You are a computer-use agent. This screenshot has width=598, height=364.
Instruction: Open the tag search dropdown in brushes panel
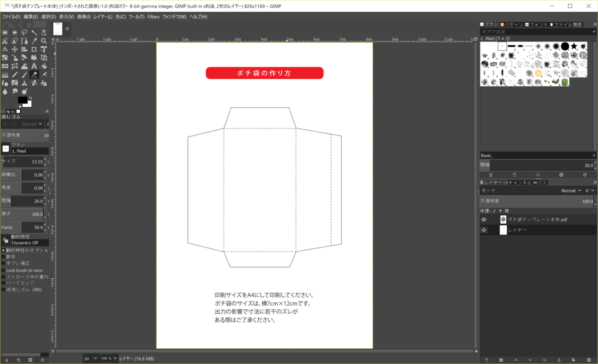click(x=593, y=30)
